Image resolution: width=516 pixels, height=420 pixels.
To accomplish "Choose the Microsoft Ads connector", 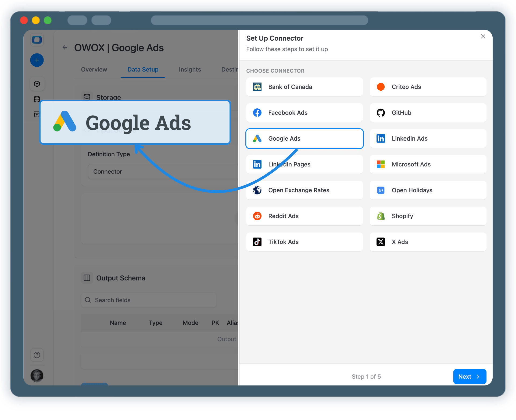I will 428,164.
